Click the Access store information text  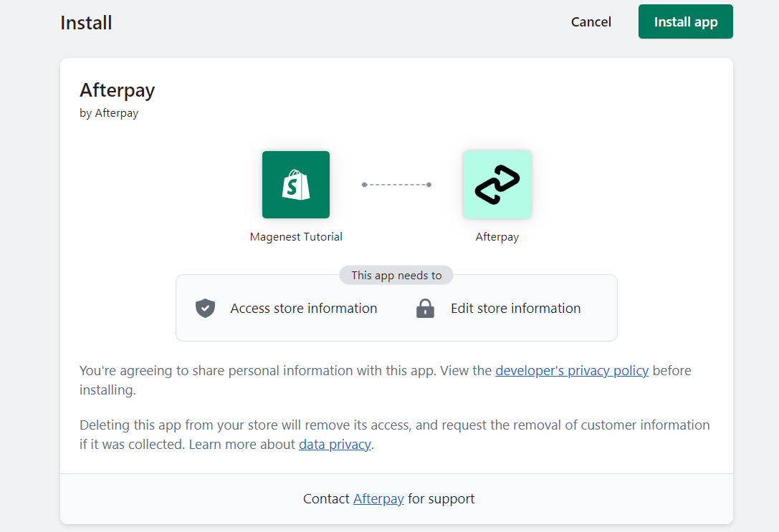pyautogui.click(x=303, y=308)
